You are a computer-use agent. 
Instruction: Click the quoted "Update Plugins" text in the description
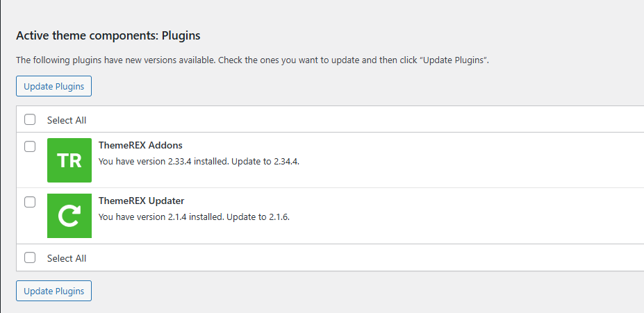pos(454,60)
